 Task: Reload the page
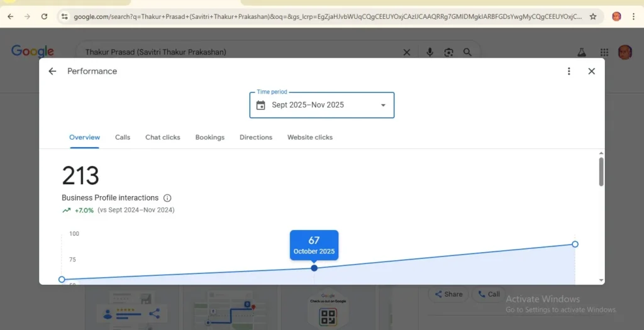point(44,16)
